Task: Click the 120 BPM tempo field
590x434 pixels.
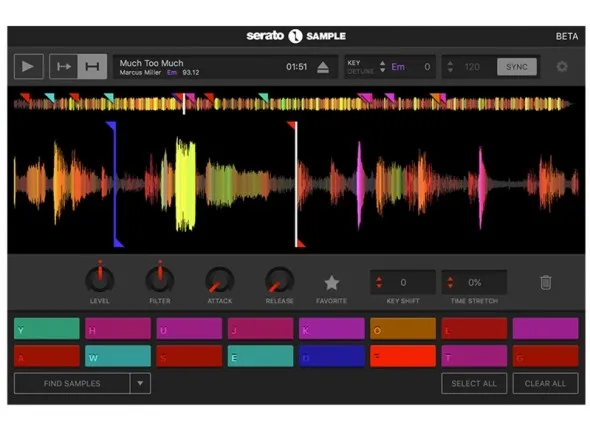Action: click(x=472, y=67)
